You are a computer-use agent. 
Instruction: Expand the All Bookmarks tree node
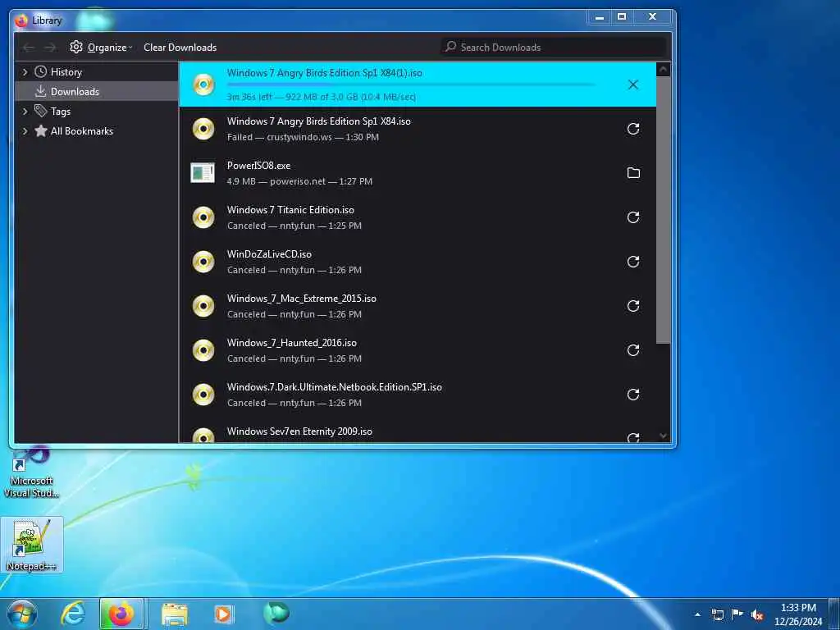(25, 130)
